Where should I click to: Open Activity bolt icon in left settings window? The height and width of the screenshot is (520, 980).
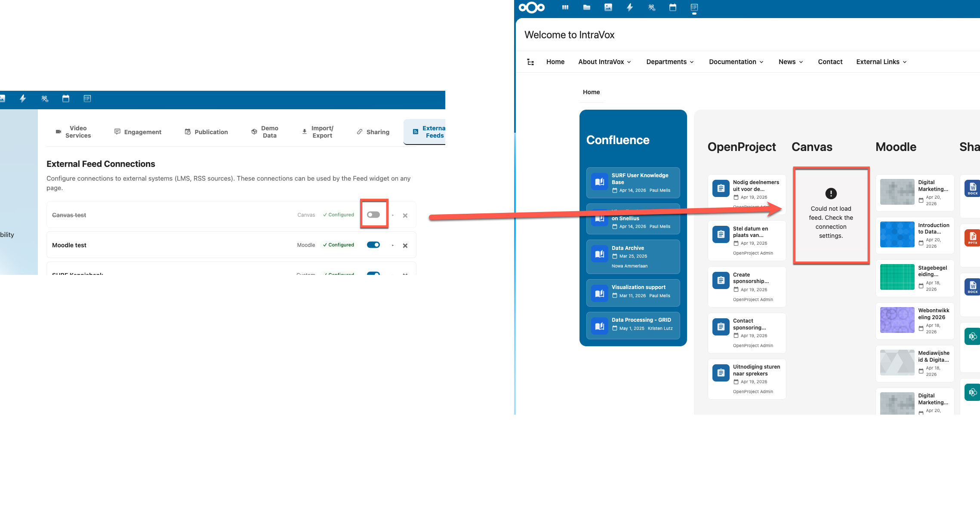point(23,98)
